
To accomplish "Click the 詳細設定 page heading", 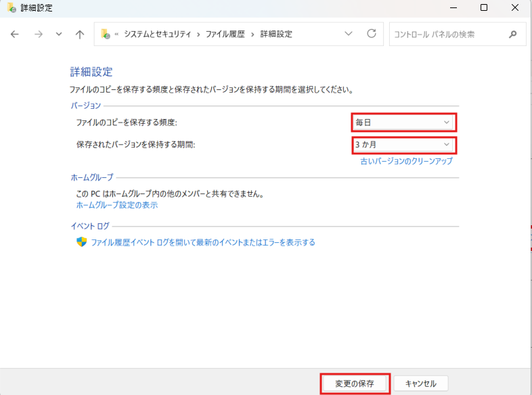I will tap(91, 72).
